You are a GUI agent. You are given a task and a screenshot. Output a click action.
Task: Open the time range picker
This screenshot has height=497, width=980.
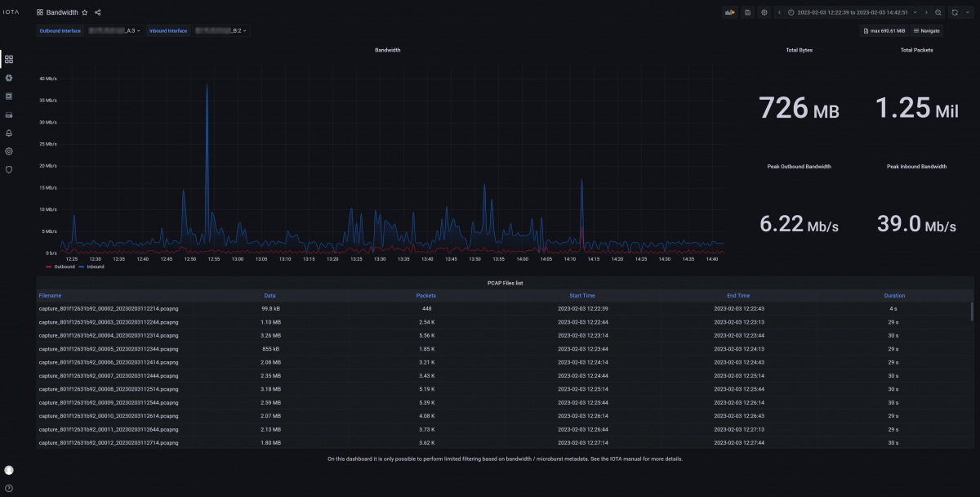852,12
